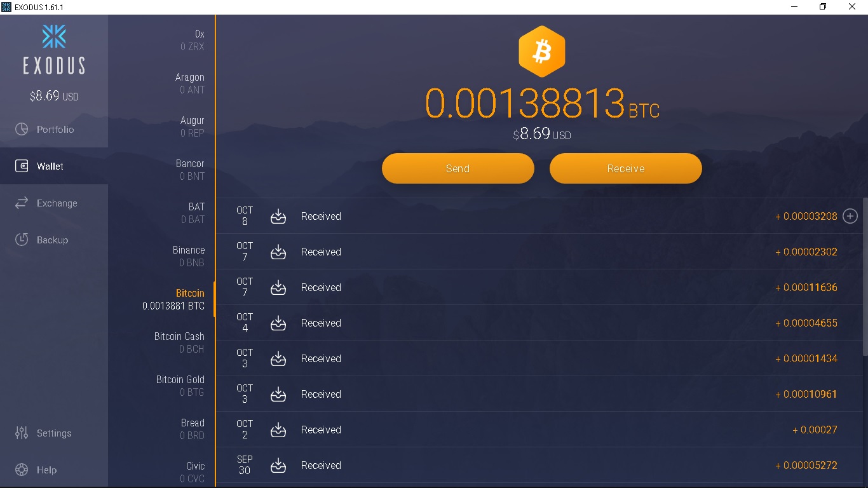
Task: Click received icon for Oct 2 transaction
Action: (x=278, y=430)
